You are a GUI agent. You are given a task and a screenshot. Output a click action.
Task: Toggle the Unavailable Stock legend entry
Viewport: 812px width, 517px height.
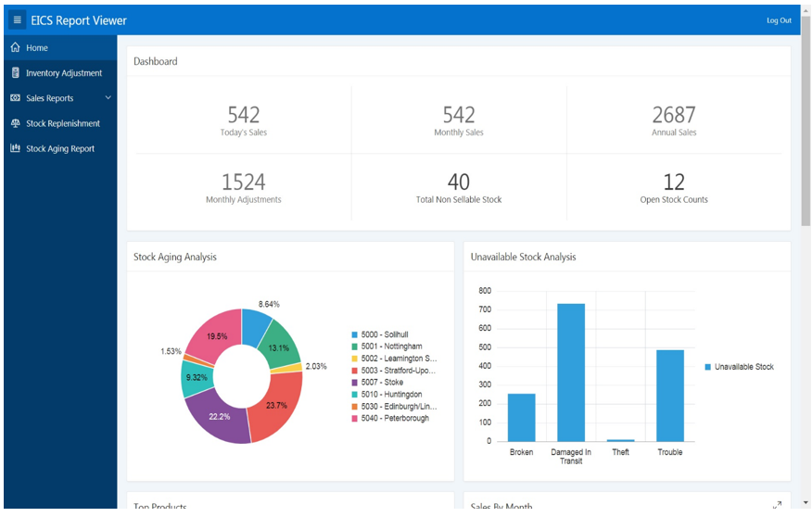point(739,367)
